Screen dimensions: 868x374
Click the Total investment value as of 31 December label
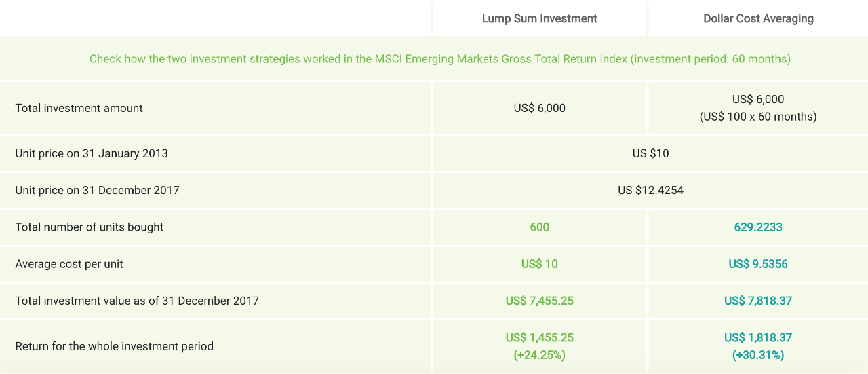click(x=137, y=301)
